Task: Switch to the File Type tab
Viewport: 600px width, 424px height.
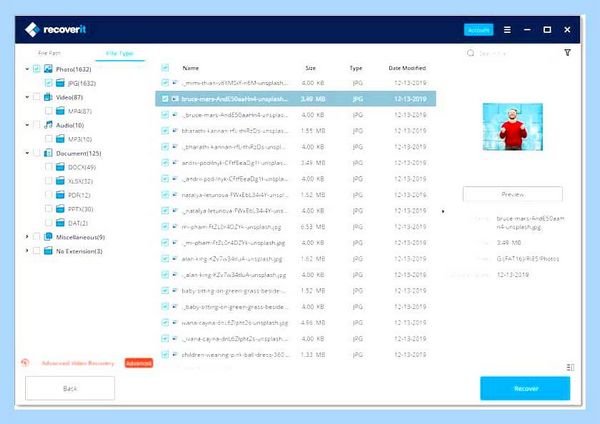Action: 120,53
